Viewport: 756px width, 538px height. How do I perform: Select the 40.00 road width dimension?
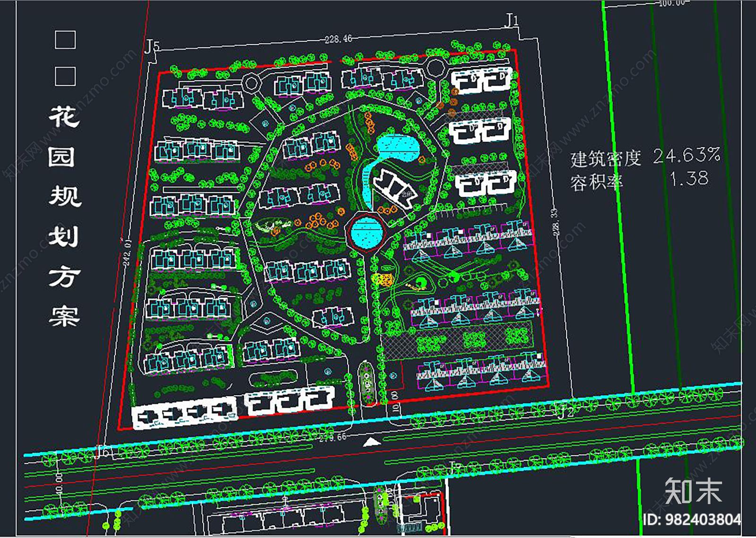pyautogui.click(x=59, y=484)
